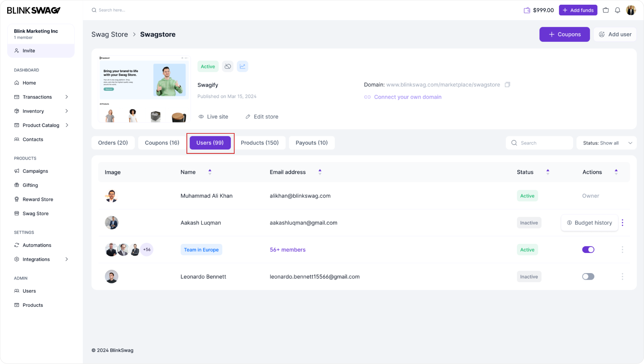Click the green Active store status badge

point(208,66)
